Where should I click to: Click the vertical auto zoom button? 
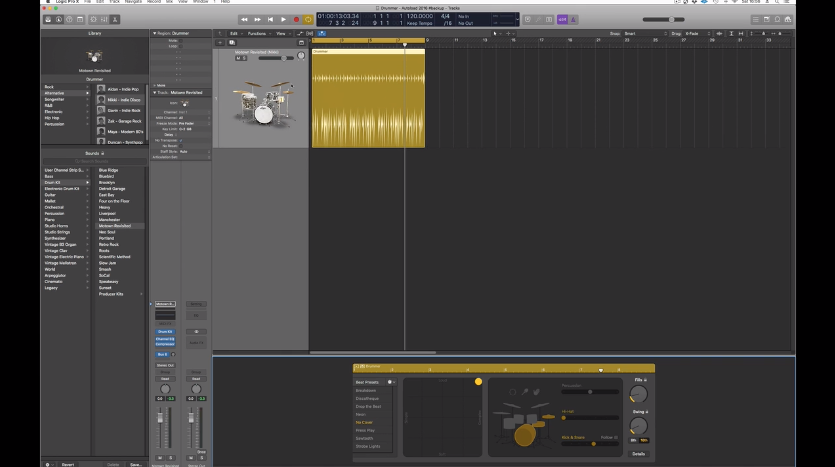pyautogui.click(x=731, y=34)
